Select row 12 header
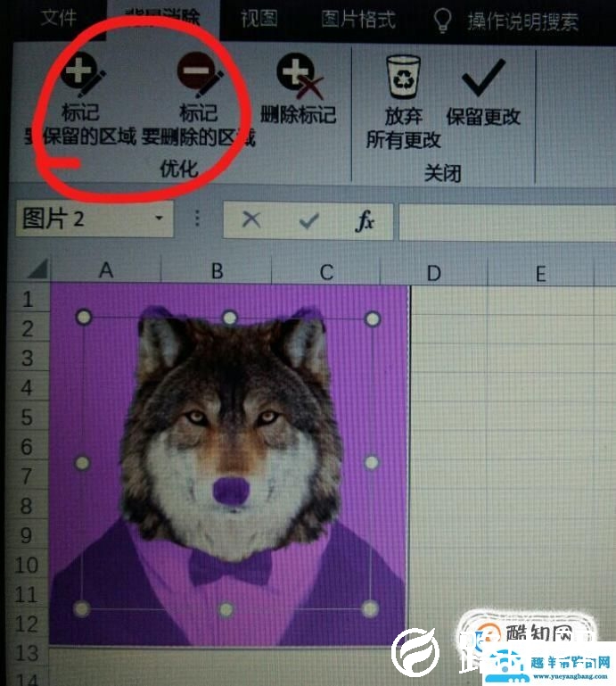The height and width of the screenshot is (686, 616). (x=26, y=624)
